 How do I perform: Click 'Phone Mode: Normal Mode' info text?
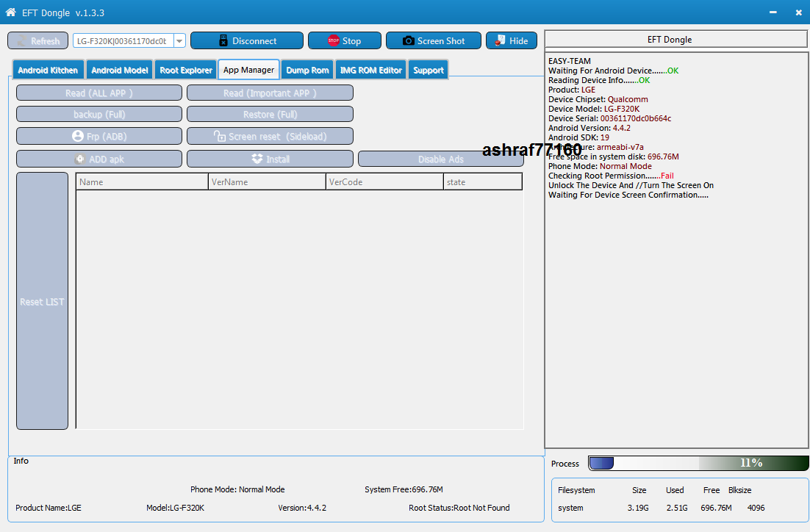pos(237,489)
